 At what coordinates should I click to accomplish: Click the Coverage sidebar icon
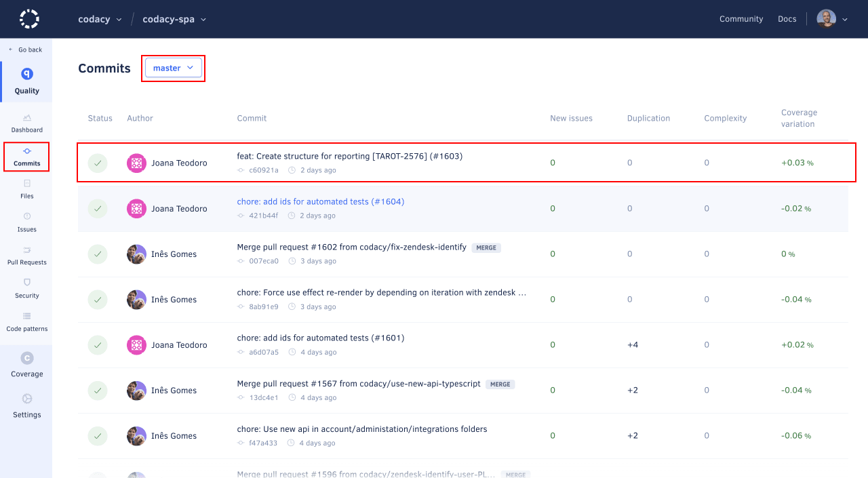[27, 359]
